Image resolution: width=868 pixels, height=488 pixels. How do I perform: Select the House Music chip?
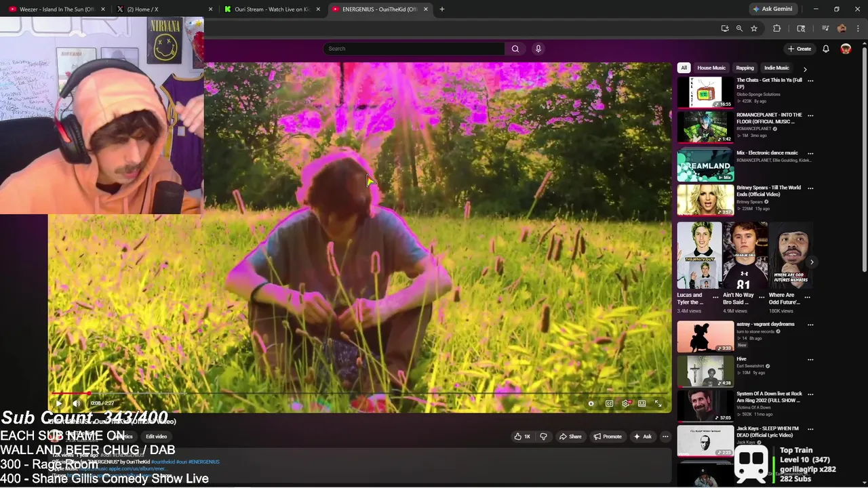point(711,68)
